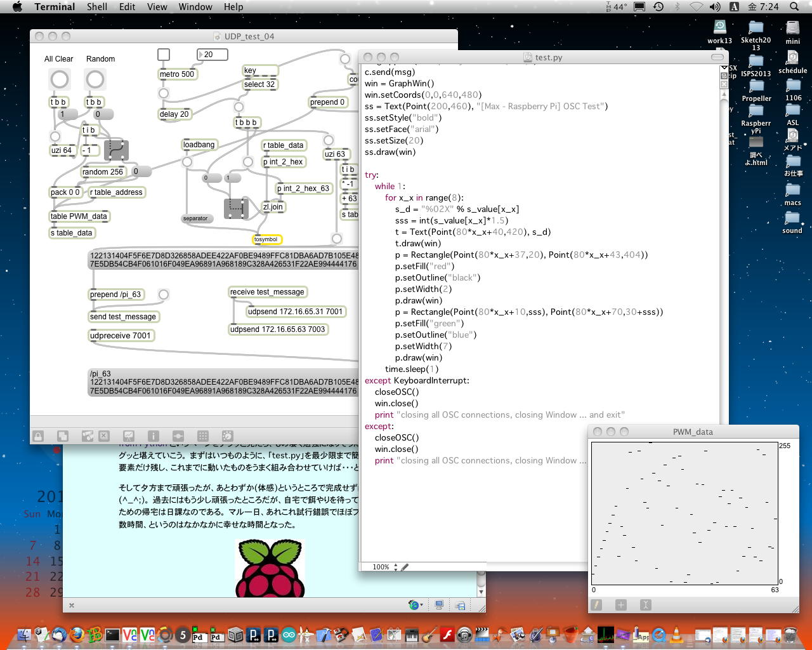This screenshot has height=650, width=812.
Task: Toggle the checkbox above metro 500
Action: (164, 55)
